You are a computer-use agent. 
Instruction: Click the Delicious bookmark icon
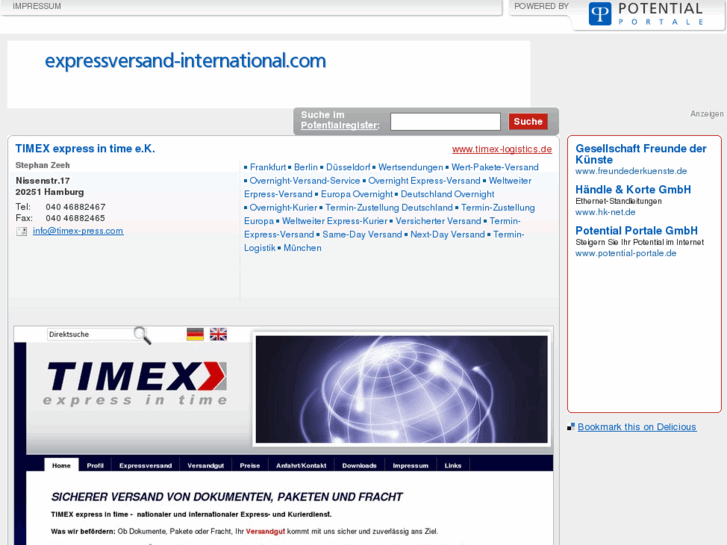(x=571, y=427)
